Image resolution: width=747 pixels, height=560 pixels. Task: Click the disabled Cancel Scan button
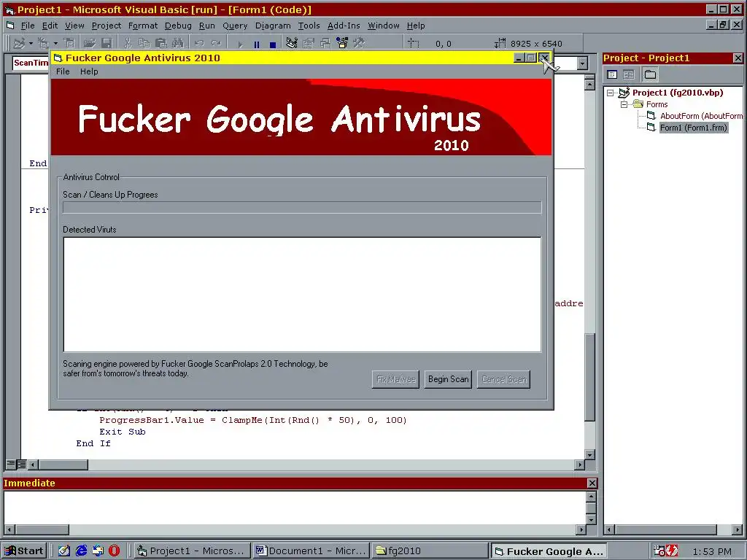(503, 379)
